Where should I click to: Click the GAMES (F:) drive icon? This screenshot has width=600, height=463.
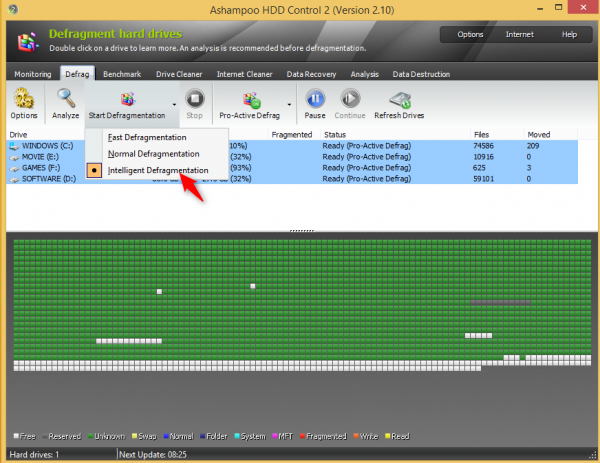(14, 168)
